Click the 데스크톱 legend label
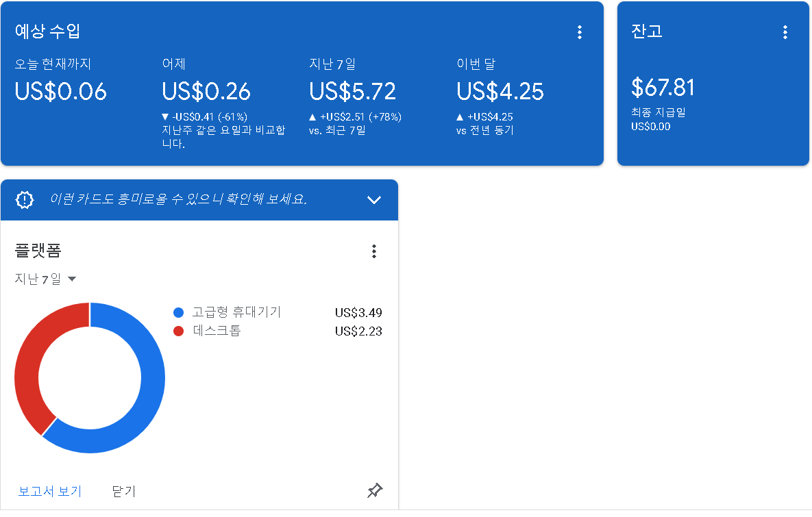The height and width of the screenshot is (517, 812). click(217, 331)
